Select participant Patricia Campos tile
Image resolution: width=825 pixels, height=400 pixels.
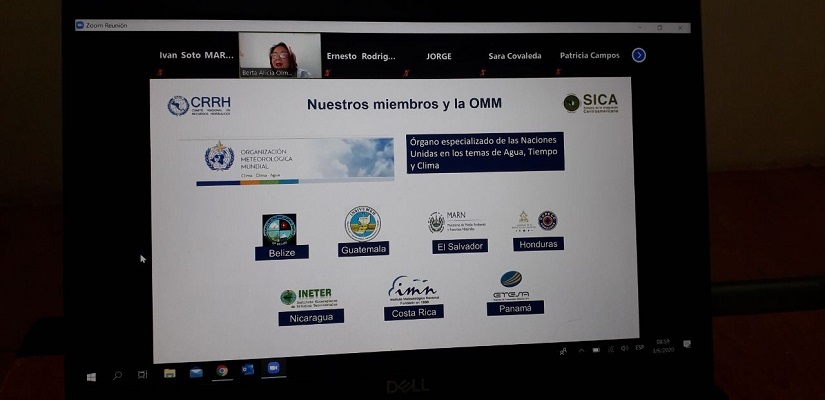click(x=589, y=55)
